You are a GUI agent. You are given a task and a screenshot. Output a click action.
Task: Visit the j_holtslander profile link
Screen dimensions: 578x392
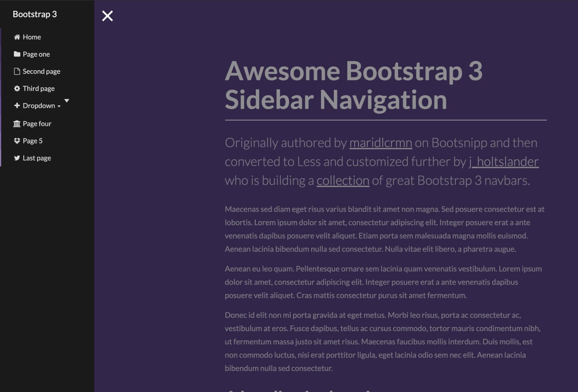[x=504, y=161]
